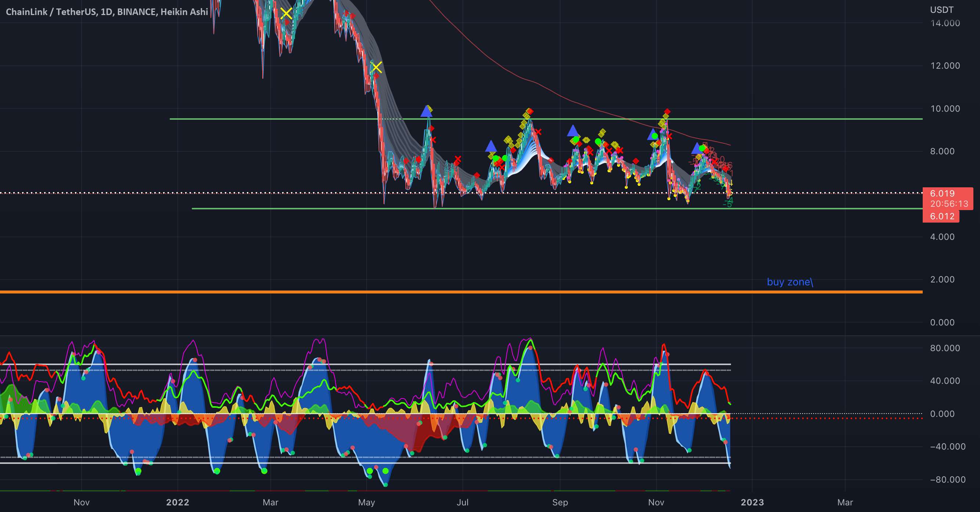Select the lower green support line below 6.012
The width and height of the screenshot is (980, 512).
click(557, 209)
